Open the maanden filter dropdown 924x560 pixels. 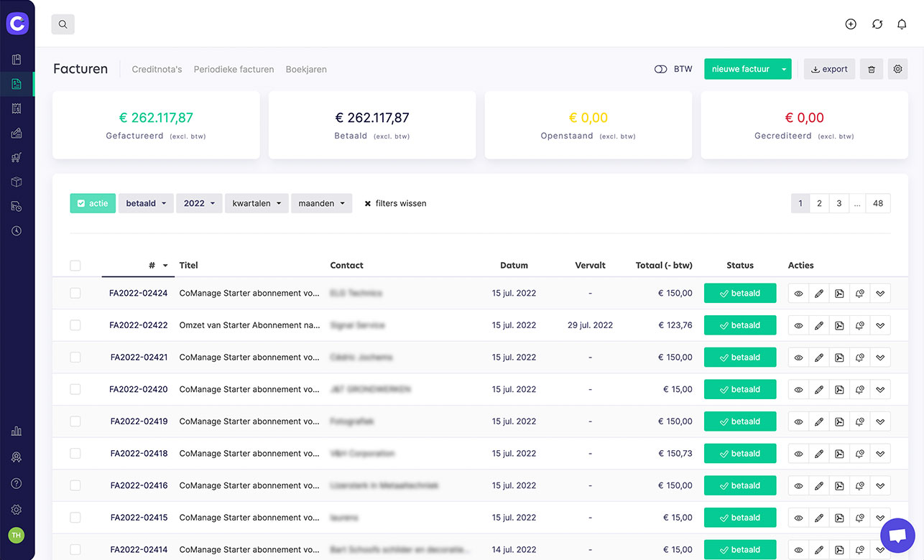pyautogui.click(x=321, y=203)
